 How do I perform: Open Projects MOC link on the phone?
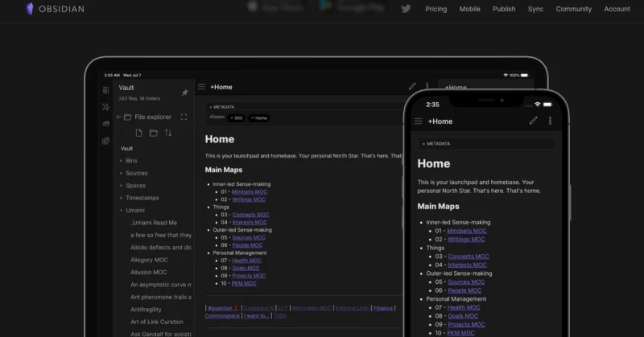[466, 324]
